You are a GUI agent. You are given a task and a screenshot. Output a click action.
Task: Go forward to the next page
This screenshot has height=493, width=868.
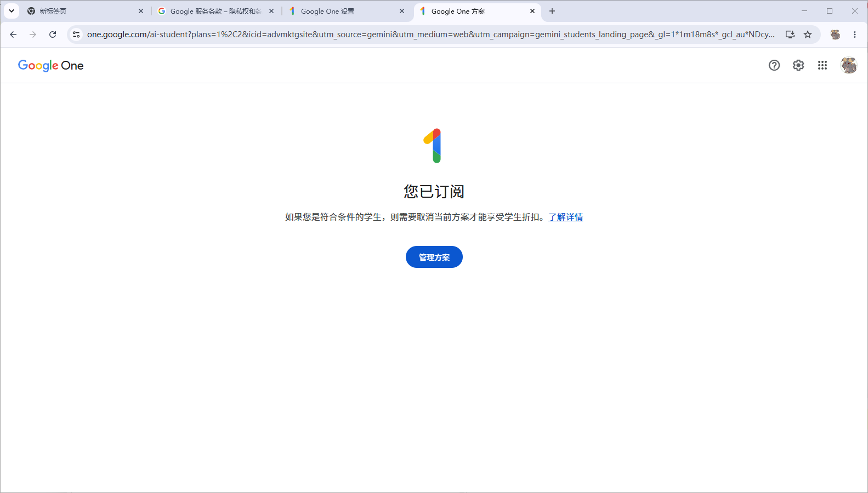coord(33,35)
